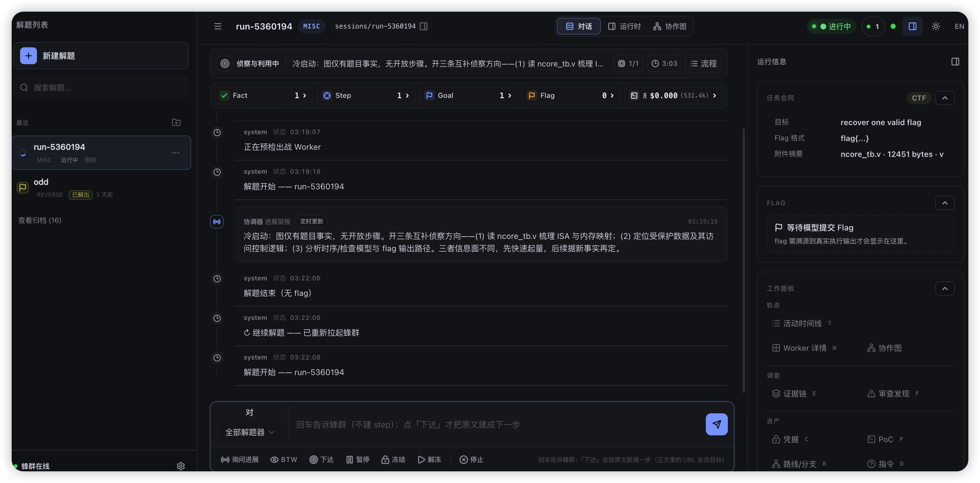Collapse the 任务合同 section
The image size is (980, 483).
point(945,98)
